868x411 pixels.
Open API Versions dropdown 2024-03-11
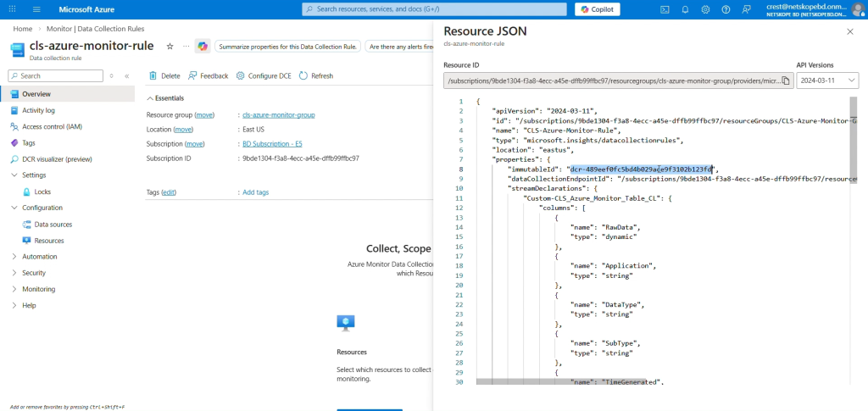pos(827,81)
